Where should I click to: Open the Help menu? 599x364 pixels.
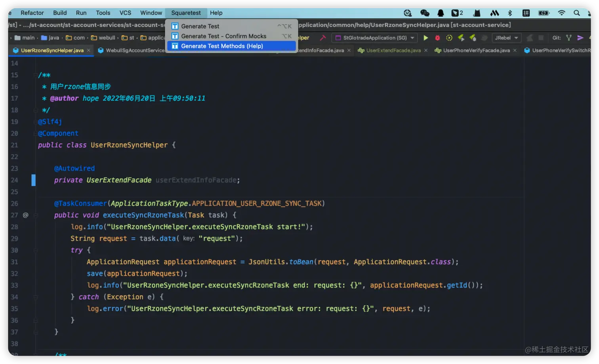click(216, 13)
